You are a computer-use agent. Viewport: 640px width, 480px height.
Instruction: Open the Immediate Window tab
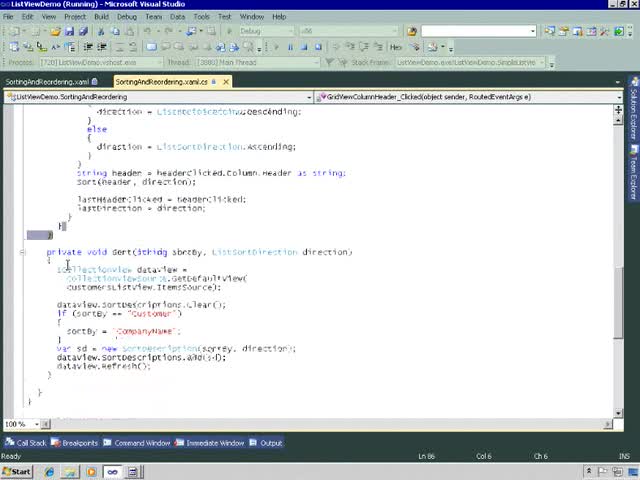[x=211, y=443]
